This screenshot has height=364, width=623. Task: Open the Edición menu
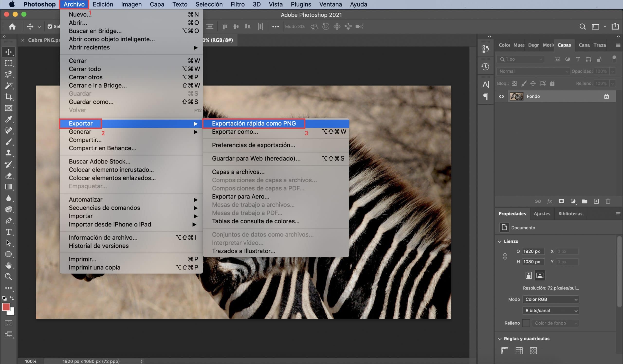(103, 4)
